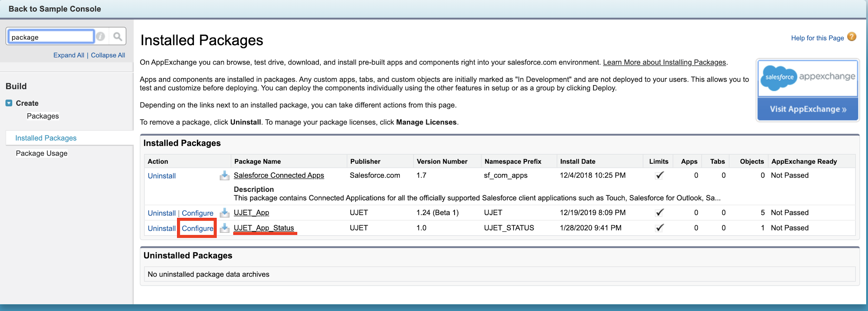Click Limits checkmark for UJET_App row
Viewport: 868px width, 311px height.
(x=659, y=213)
